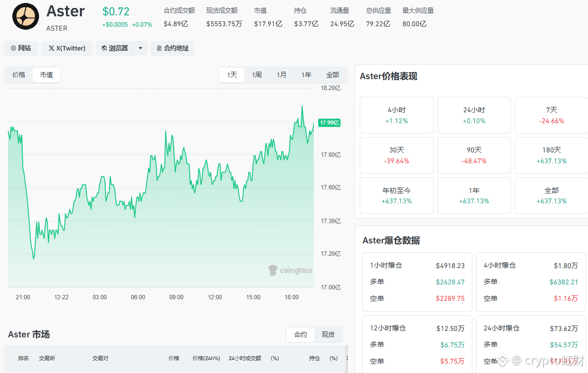
Task: Click the 空单 $5.75万 value
Action: click(452, 361)
